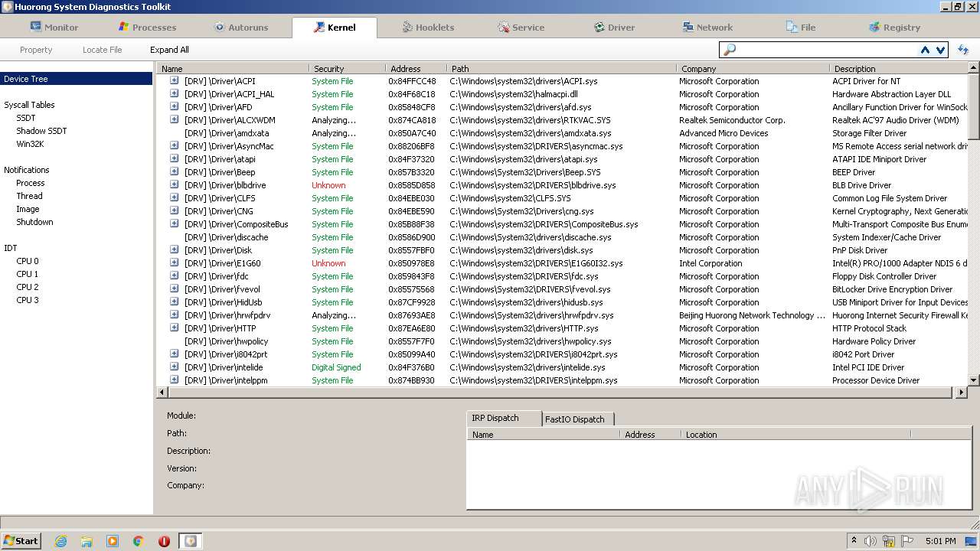980x551 pixels.
Task: Select Thread under Notifications
Action: (29, 196)
